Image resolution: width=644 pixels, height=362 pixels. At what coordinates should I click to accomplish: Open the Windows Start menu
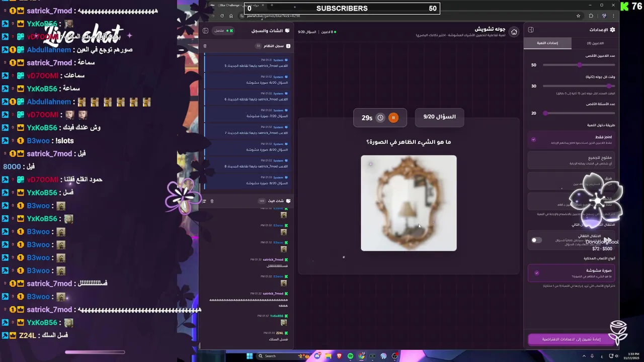click(250, 356)
